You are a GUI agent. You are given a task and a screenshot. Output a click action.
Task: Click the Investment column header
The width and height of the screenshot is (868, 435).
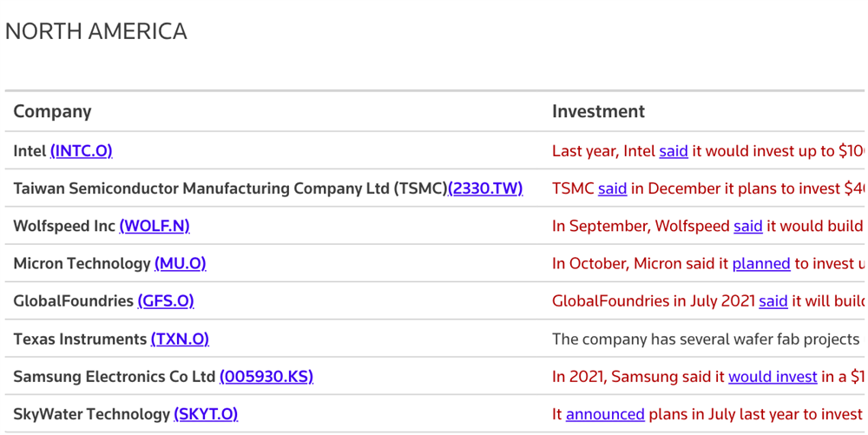[x=598, y=111]
